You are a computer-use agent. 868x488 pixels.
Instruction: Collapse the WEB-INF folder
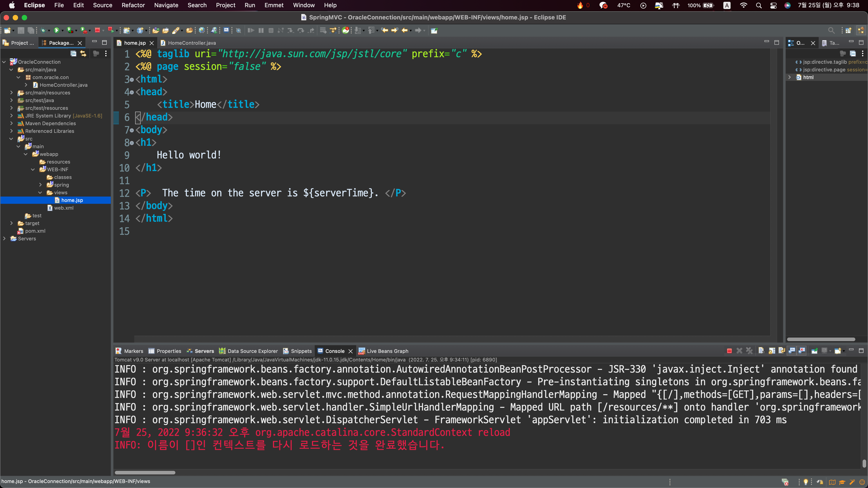[x=33, y=169]
